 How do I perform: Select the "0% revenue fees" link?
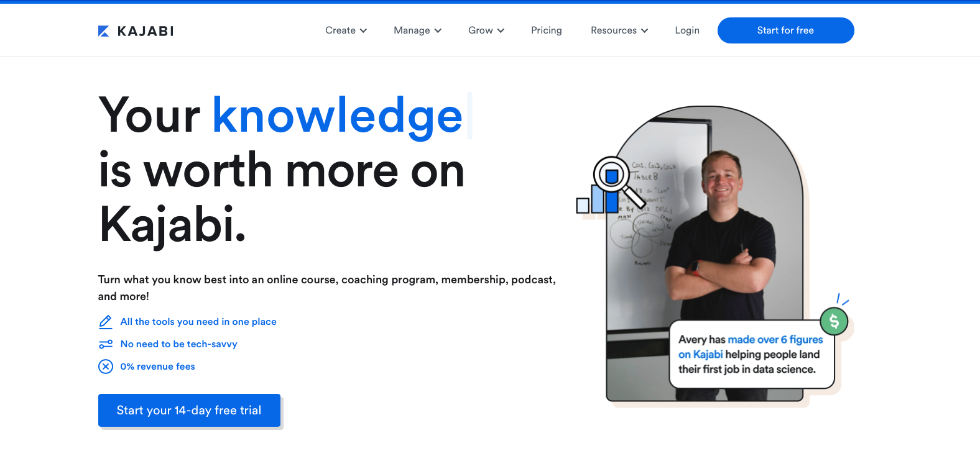(158, 367)
